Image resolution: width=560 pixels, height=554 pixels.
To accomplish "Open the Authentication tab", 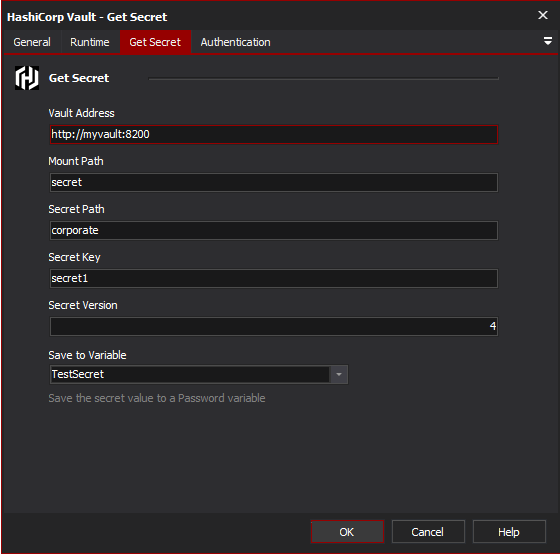I will [235, 42].
